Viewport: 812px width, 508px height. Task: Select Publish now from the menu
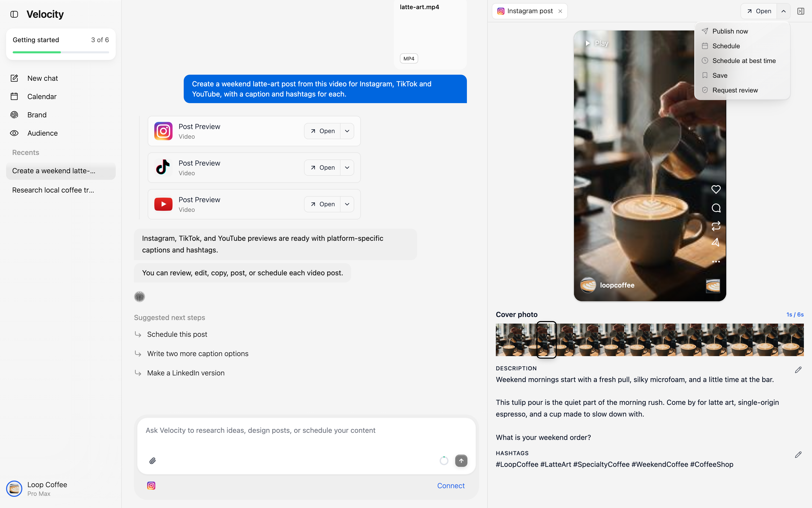(x=742, y=31)
